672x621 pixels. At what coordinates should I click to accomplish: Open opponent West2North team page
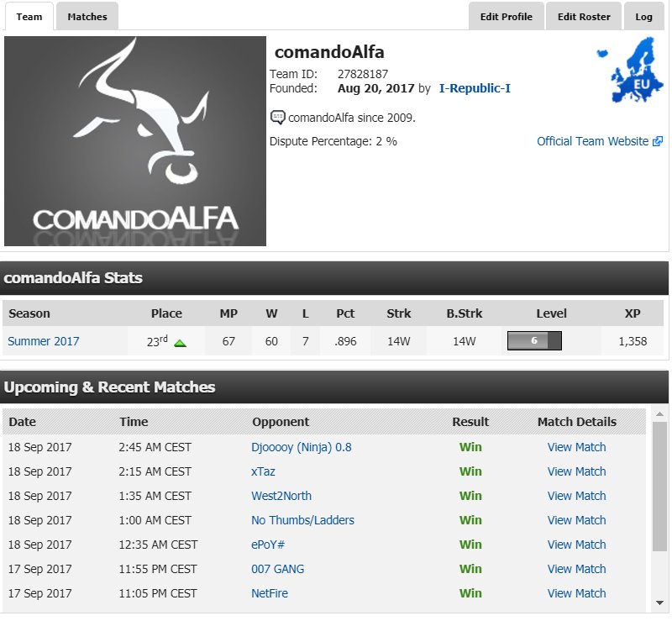coord(281,496)
